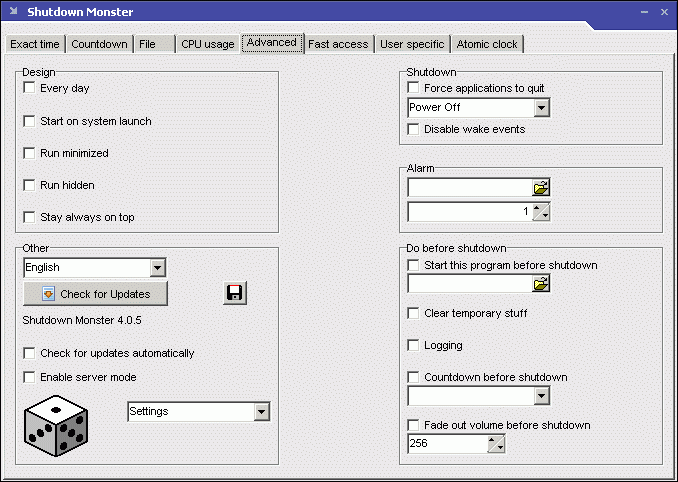Toggle Stay always on top
The height and width of the screenshot is (482, 678).
coord(29,217)
